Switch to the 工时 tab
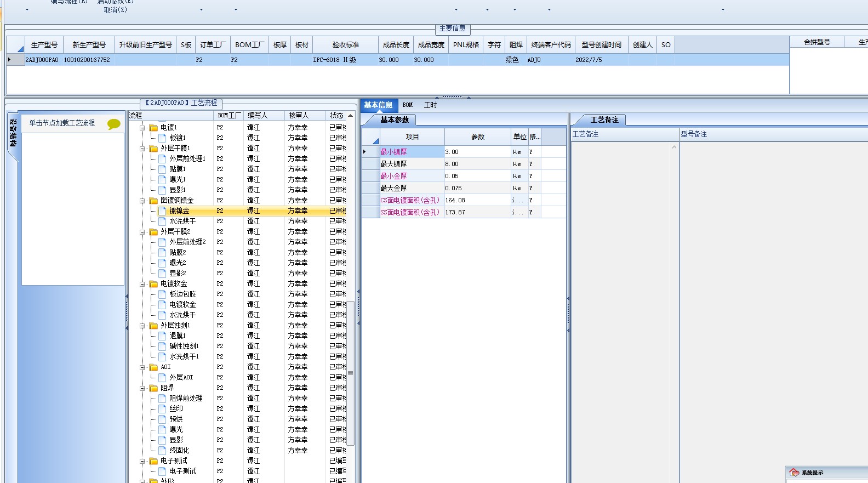This screenshot has height=483, width=868. 431,105
